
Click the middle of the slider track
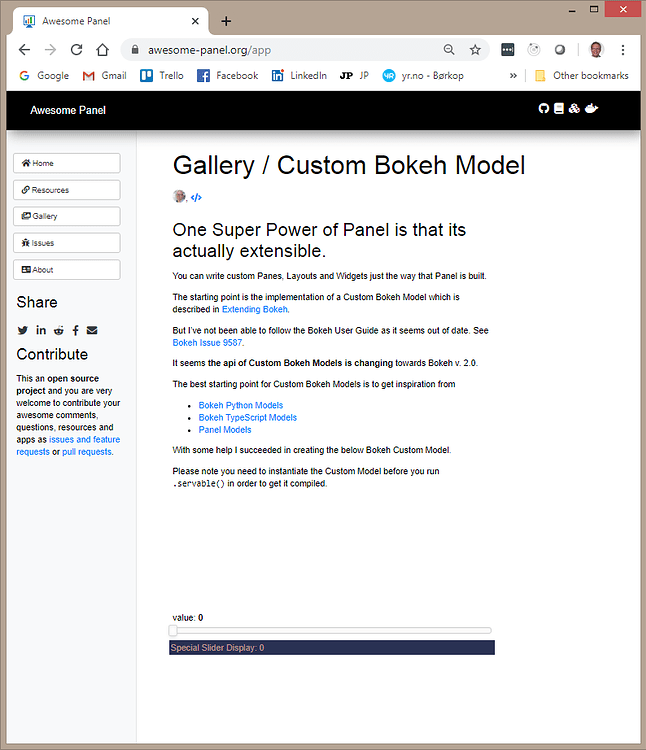click(330, 631)
